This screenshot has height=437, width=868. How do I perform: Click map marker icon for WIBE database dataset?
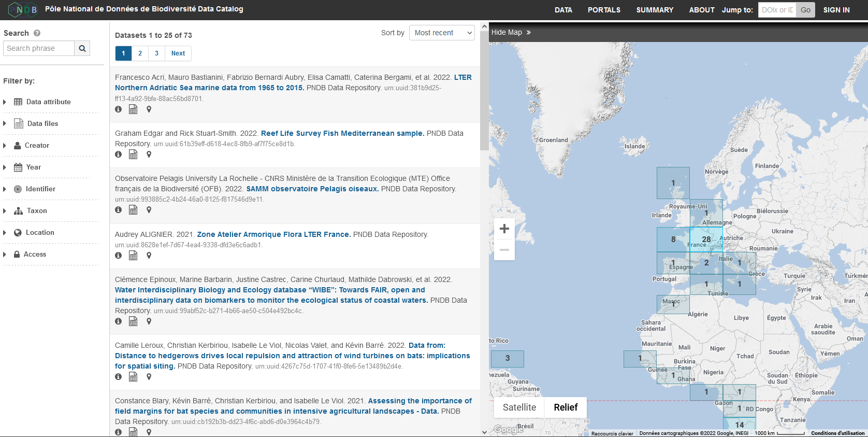pos(149,321)
